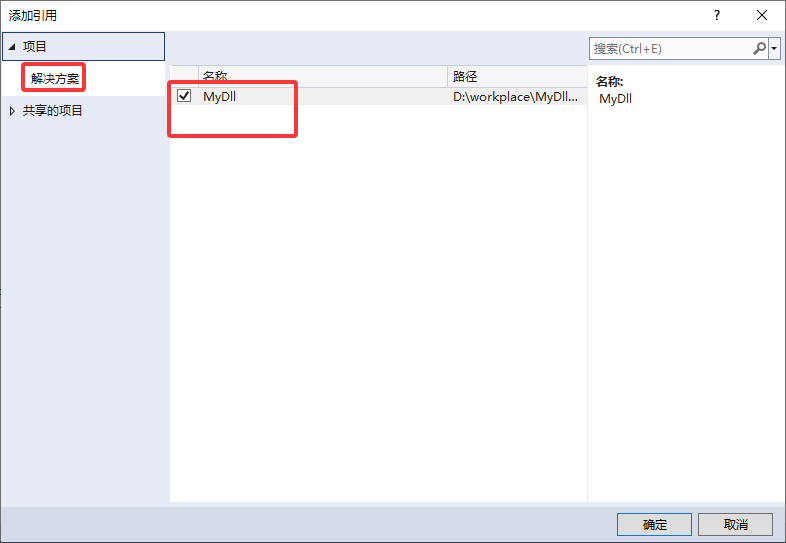Cancel the dialog with 取消
Image resolution: width=786 pixels, height=543 pixels.
pyautogui.click(x=735, y=524)
